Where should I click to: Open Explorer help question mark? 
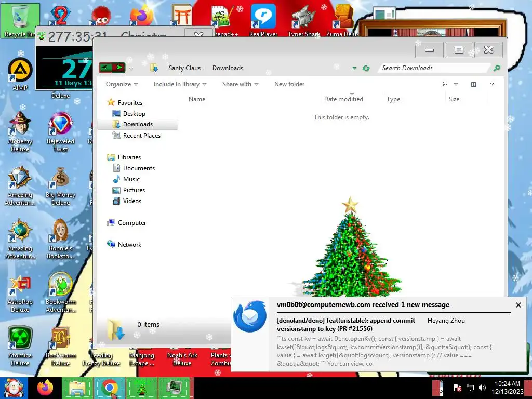[491, 84]
